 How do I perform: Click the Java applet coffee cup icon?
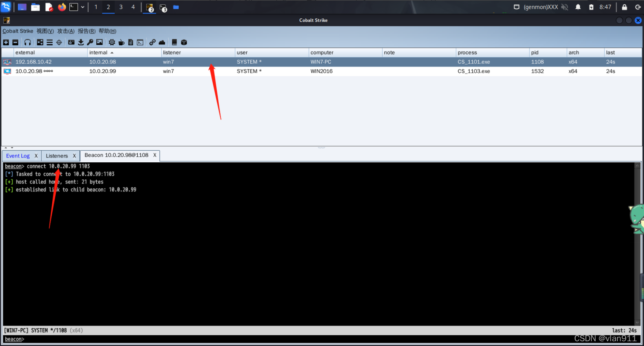[x=122, y=42]
